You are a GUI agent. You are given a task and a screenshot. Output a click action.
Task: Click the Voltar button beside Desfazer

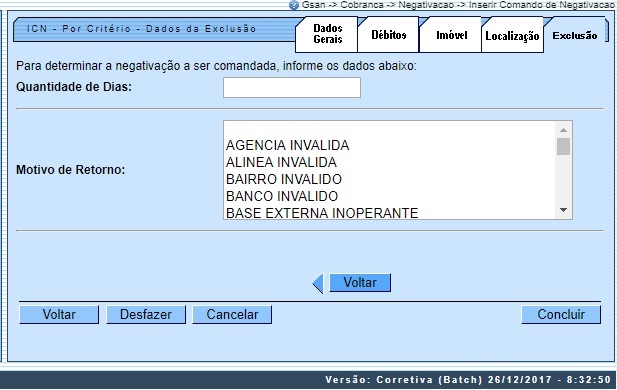(x=59, y=314)
